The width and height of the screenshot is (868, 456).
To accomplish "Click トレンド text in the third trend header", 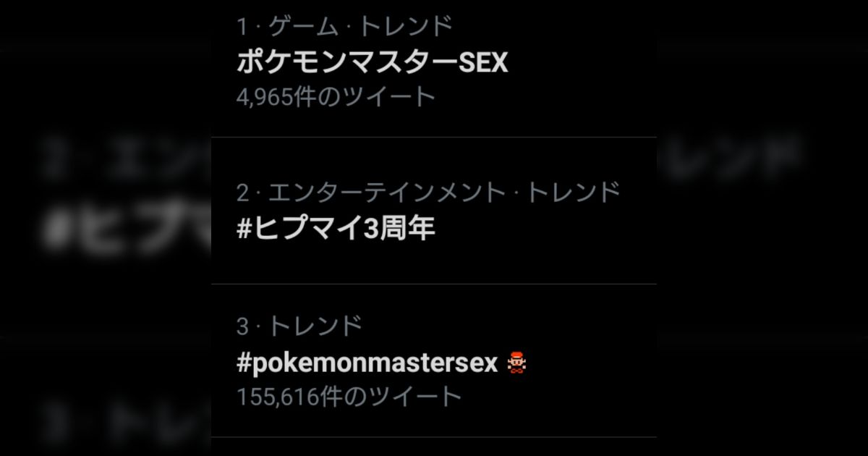I will (x=315, y=327).
